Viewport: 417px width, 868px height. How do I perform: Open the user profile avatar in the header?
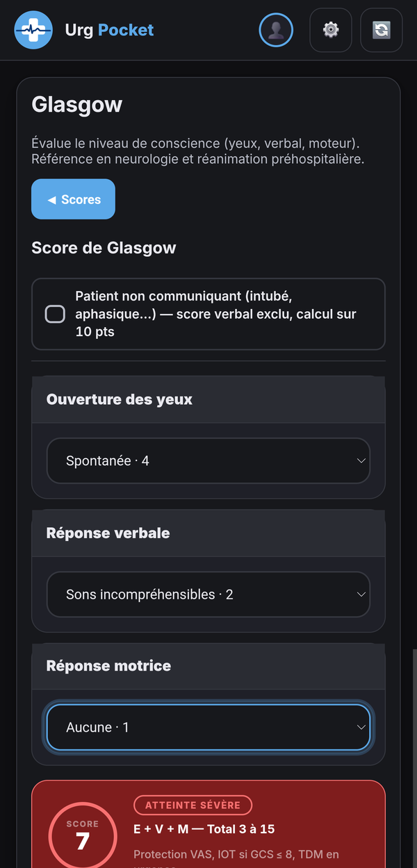276,30
